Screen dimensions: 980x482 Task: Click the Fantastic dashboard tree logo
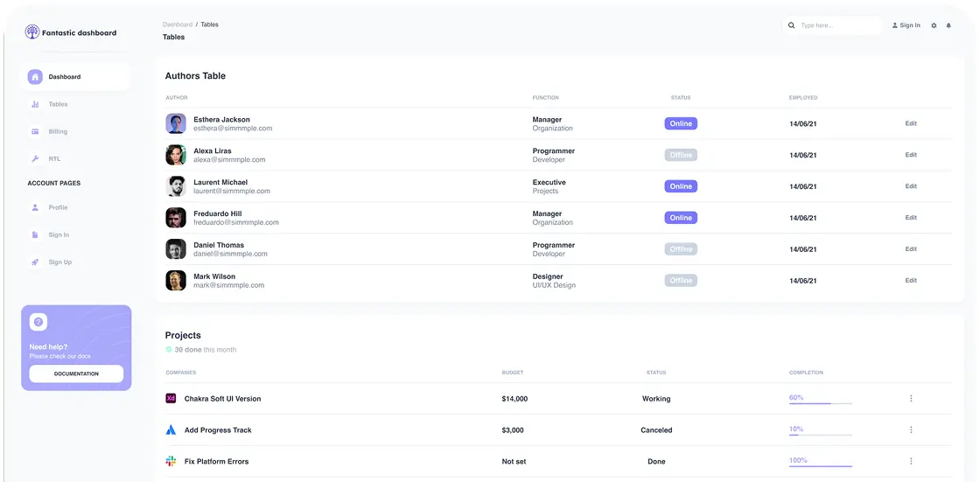click(x=32, y=32)
